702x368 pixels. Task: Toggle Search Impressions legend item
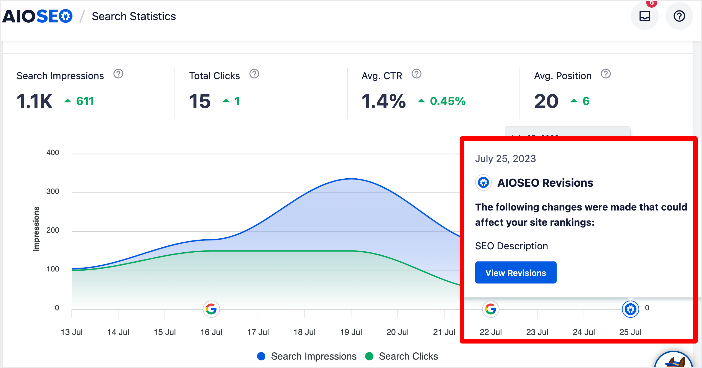[x=307, y=356]
